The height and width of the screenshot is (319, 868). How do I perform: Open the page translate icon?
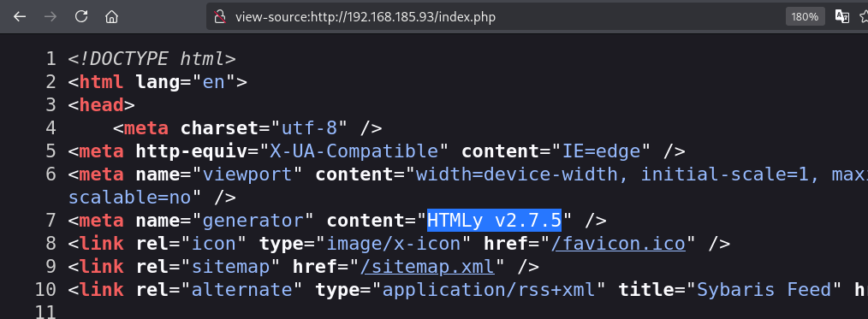pyautogui.click(x=842, y=16)
